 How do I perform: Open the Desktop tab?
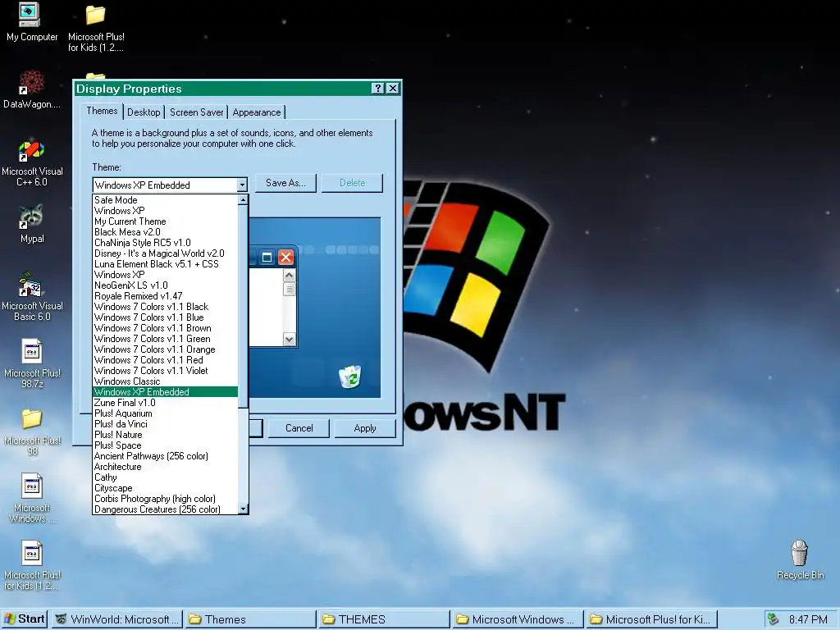point(144,112)
